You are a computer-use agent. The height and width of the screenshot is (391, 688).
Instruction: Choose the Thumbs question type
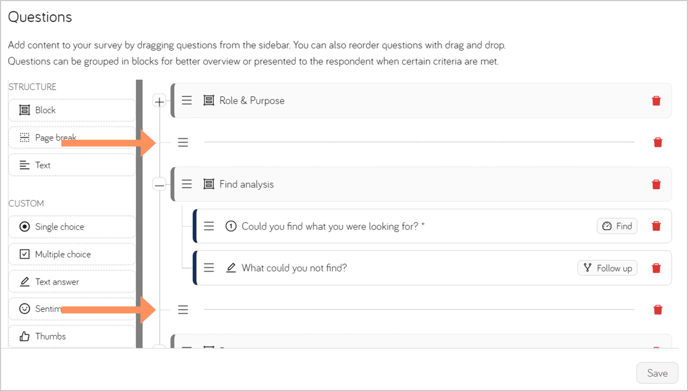pos(72,337)
